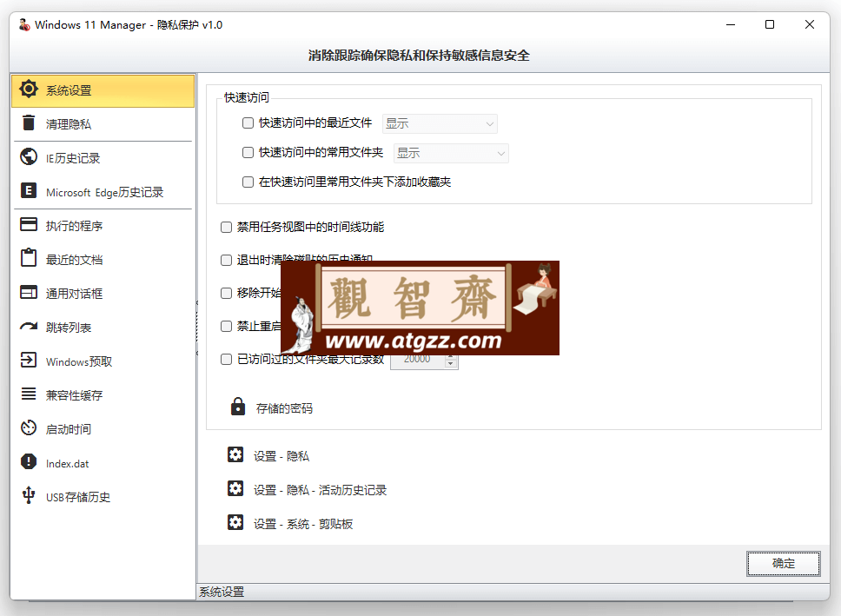Close the 隐私保护 window
This screenshot has height=616, width=841.
810,24
